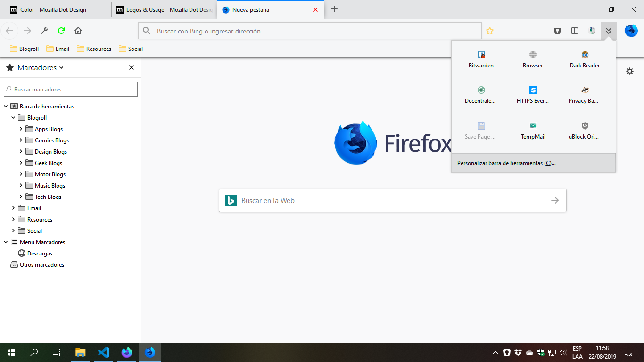Open the Bitwarden extension
Screen dimensions: 644x362
[x=481, y=59]
